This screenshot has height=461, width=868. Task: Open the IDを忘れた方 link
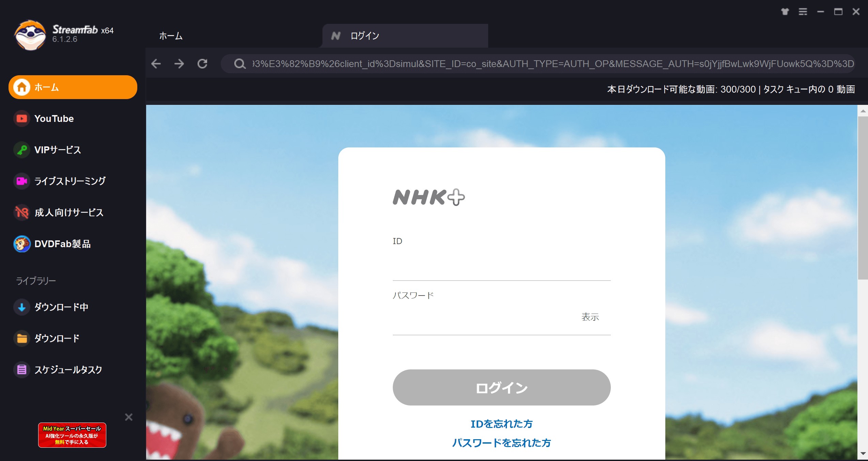[x=501, y=424]
